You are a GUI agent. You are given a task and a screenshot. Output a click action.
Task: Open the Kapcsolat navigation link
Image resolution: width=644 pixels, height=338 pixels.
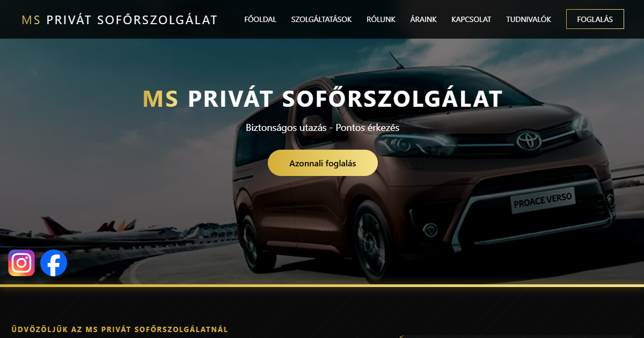tap(471, 19)
